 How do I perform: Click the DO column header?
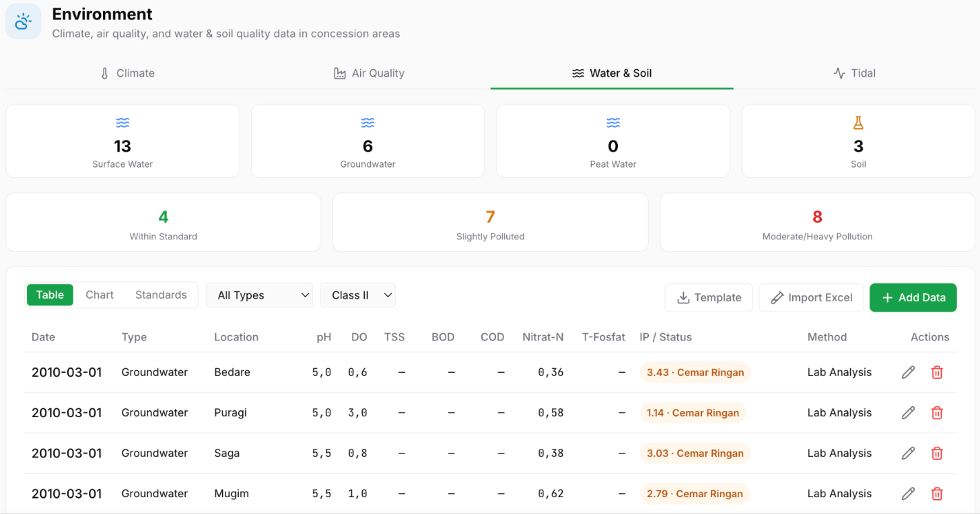coord(359,337)
